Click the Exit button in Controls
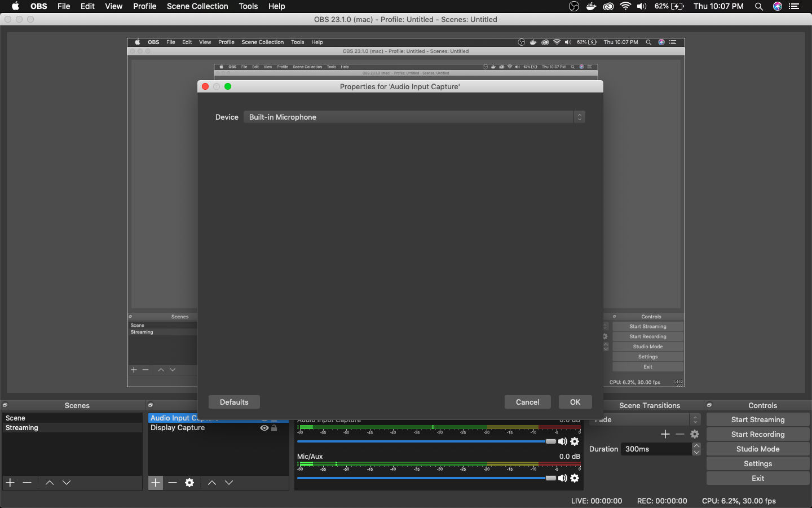 click(x=758, y=478)
